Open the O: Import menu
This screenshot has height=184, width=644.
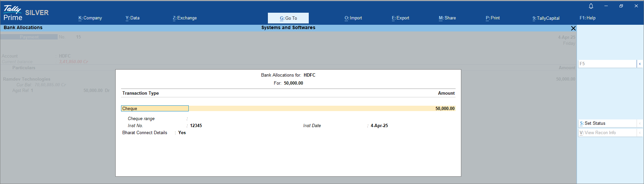pos(353,18)
